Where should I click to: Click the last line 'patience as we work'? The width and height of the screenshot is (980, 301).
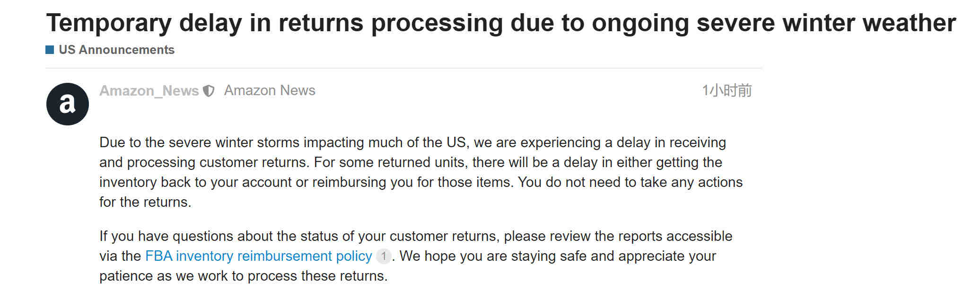pyautogui.click(x=244, y=276)
